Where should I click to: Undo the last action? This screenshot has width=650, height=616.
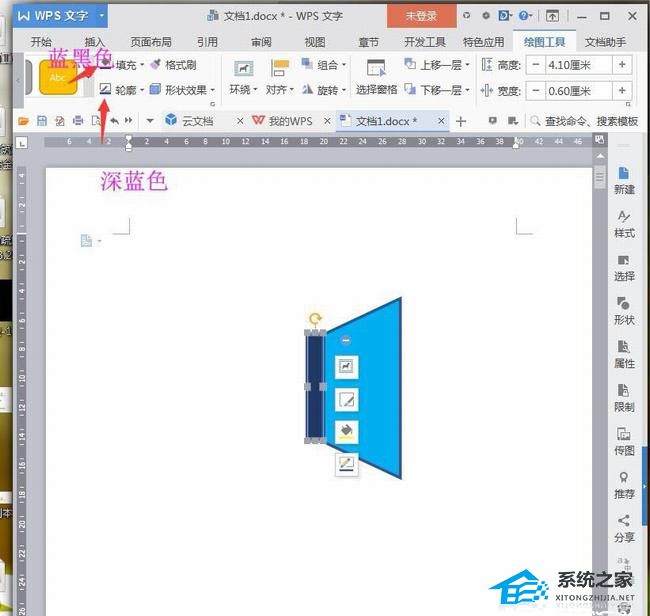[114, 121]
